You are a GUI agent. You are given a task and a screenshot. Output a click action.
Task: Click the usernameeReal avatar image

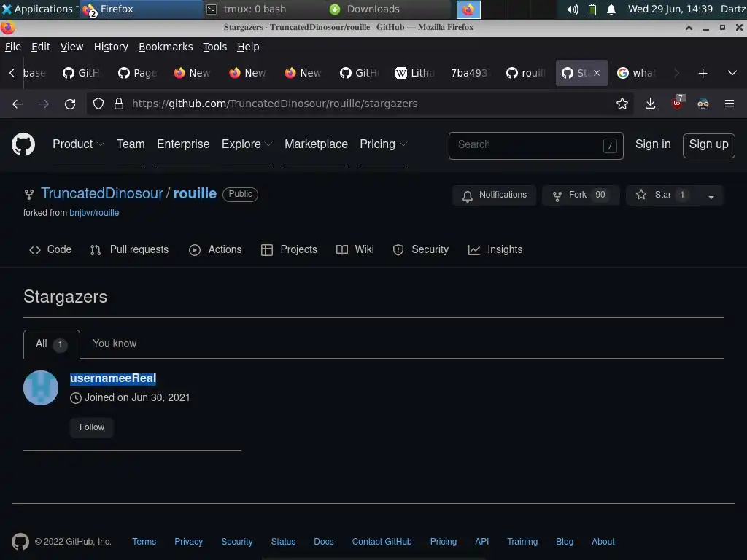pos(41,388)
